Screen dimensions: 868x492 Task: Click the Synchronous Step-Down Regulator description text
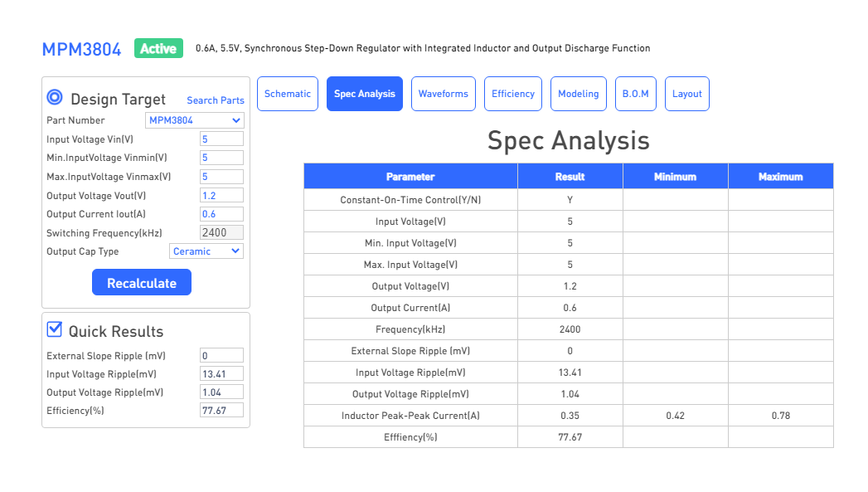tap(423, 48)
